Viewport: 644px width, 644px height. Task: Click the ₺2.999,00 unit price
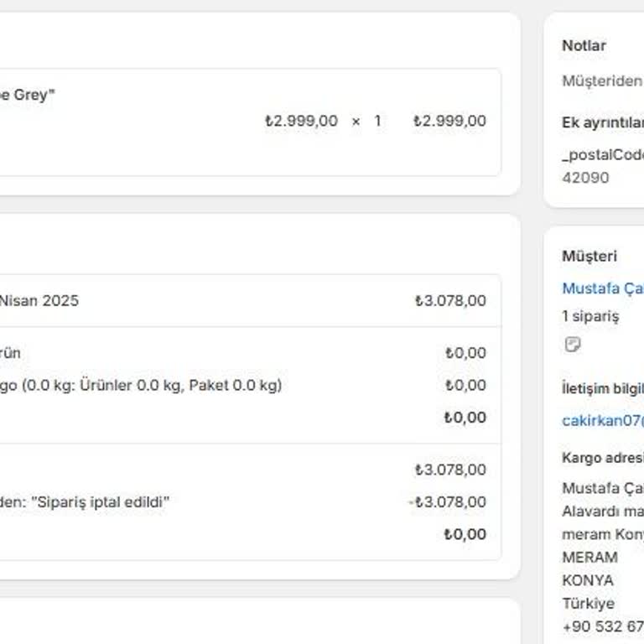(301, 121)
